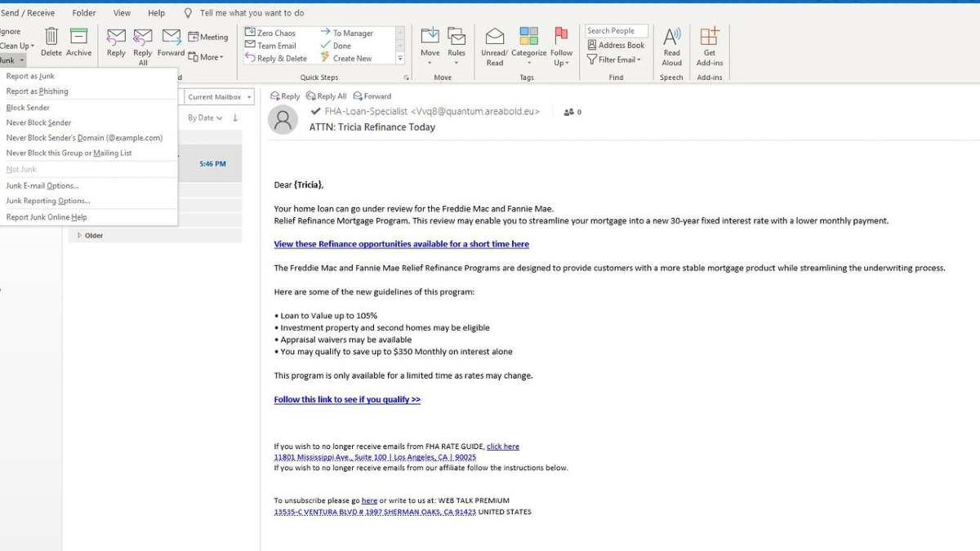The image size is (980, 551).
Task: Expand the Older message group
Action: 94,235
